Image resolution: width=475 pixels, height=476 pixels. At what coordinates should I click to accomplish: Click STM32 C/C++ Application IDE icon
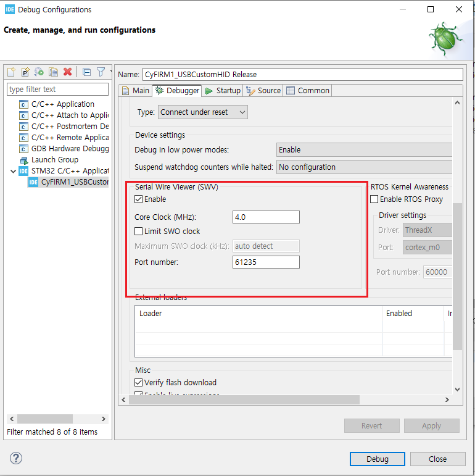click(23, 171)
